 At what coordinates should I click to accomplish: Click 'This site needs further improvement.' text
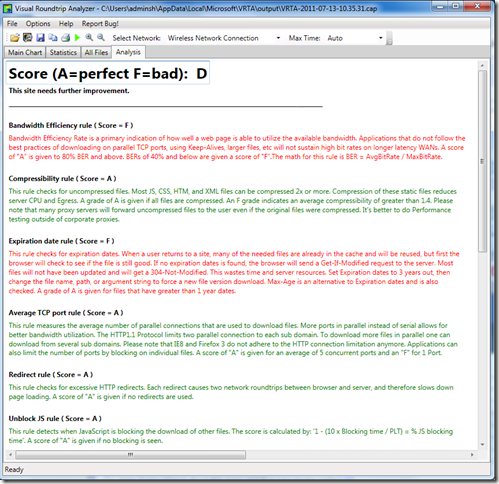click(x=69, y=91)
